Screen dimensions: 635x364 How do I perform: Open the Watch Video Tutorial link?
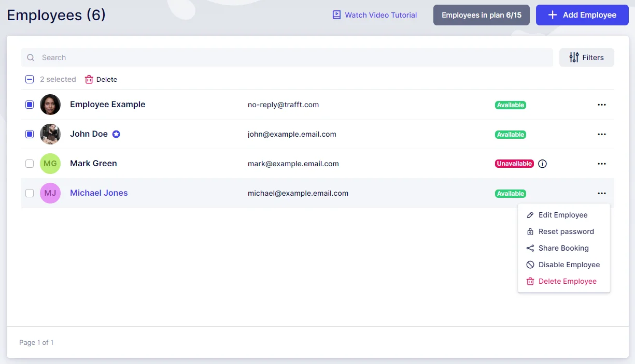(375, 15)
